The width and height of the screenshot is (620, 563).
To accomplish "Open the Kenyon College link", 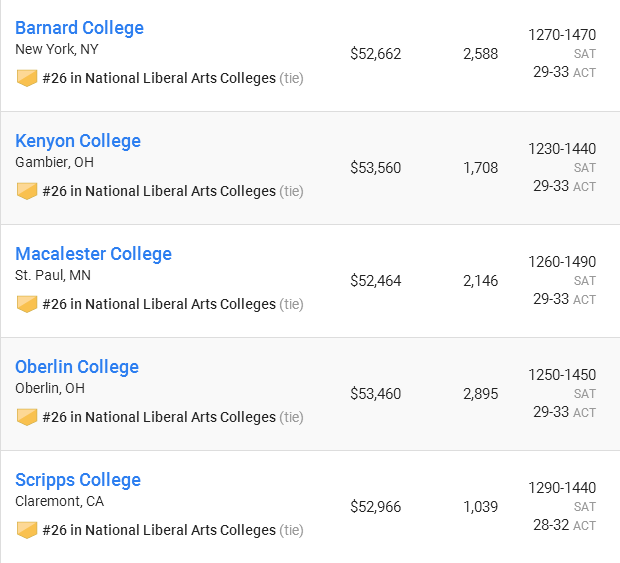I will pyautogui.click(x=78, y=141).
